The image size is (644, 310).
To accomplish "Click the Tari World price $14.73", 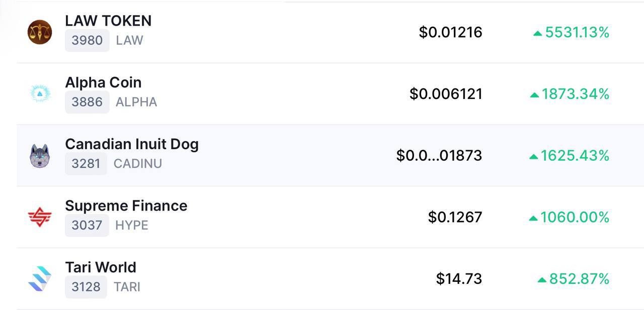I will click(x=459, y=279).
